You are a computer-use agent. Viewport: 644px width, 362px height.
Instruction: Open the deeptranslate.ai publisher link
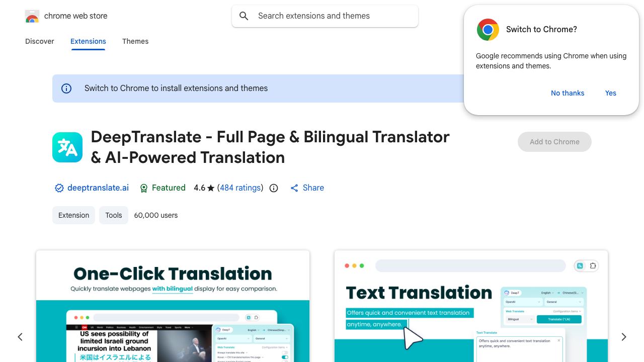[x=98, y=188]
